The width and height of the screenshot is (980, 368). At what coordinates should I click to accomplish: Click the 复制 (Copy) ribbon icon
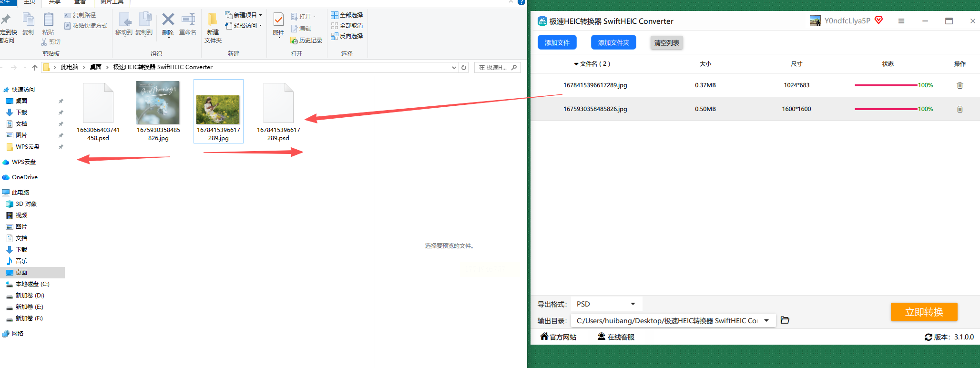click(x=29, y=20)
